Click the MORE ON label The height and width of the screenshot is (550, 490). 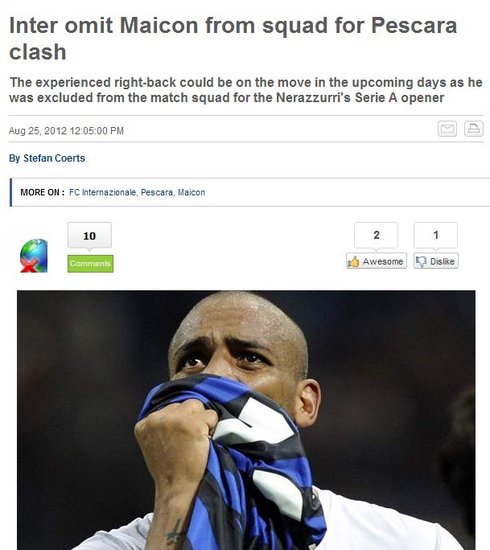[x=42, y=192]
